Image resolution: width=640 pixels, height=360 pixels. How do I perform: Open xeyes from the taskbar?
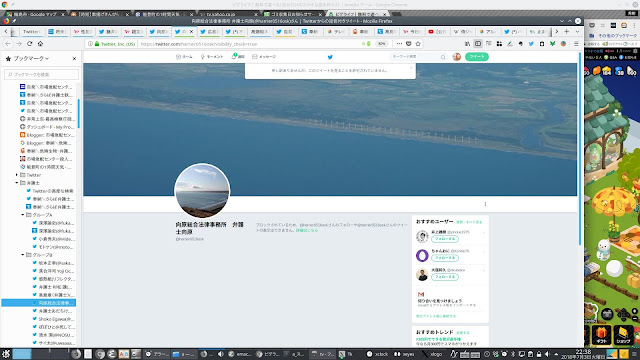tap(404, 354)
